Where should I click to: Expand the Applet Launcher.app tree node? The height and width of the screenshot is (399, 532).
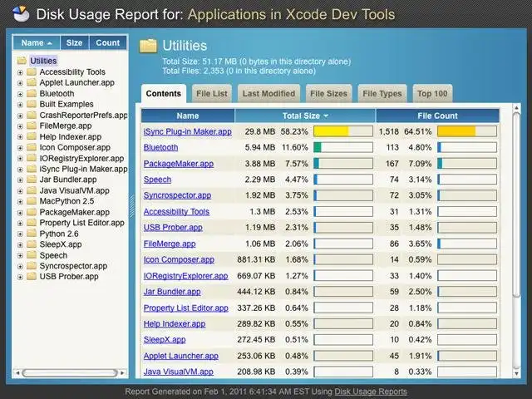click(20, 83)
